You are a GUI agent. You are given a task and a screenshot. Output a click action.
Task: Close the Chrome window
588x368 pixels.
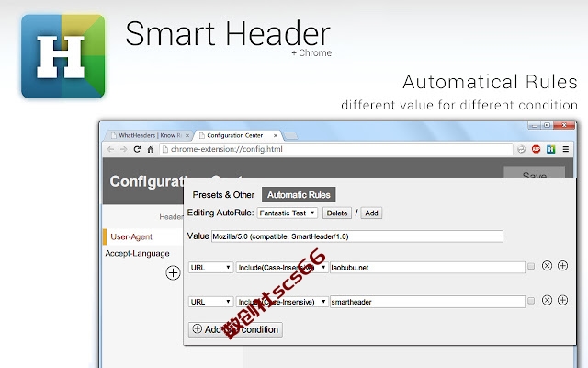click(x=564, y=125)
